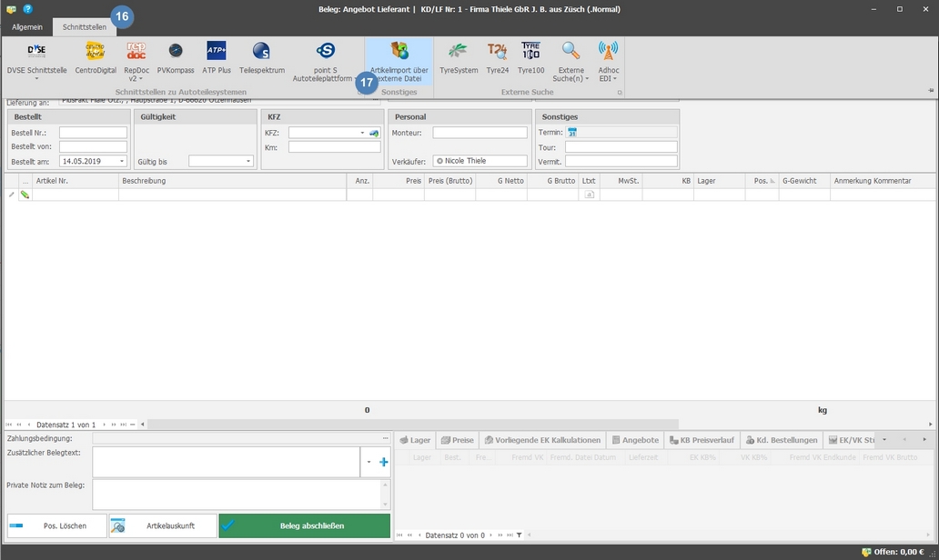Open the Preise tab
This screenshot has width=939, height=560.
click(x=458, y=440)
